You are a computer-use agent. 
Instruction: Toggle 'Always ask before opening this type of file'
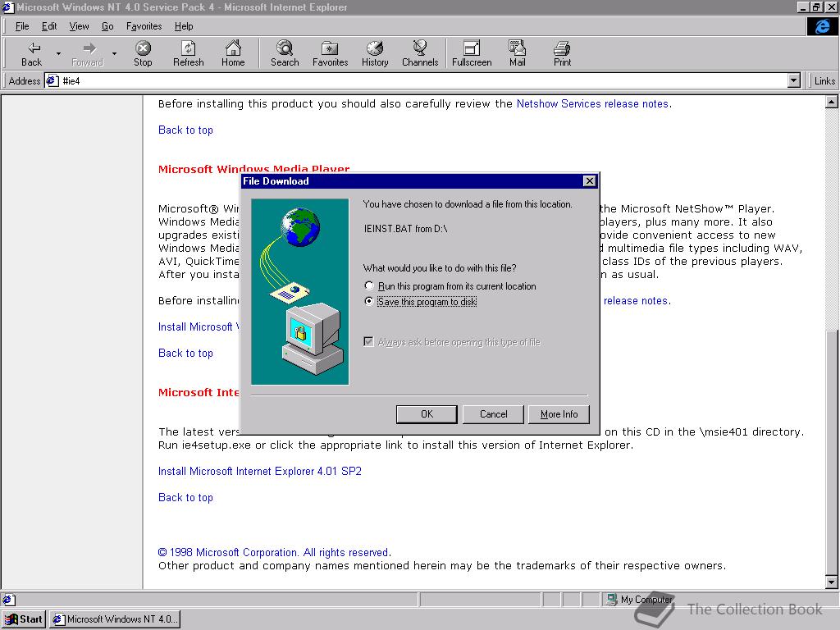(367, 342)
